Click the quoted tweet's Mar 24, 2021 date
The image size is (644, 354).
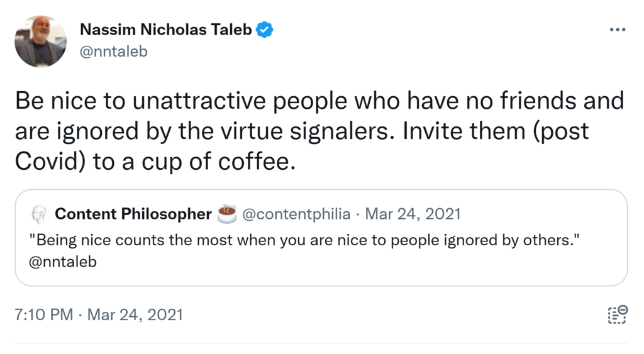point(413,214)
